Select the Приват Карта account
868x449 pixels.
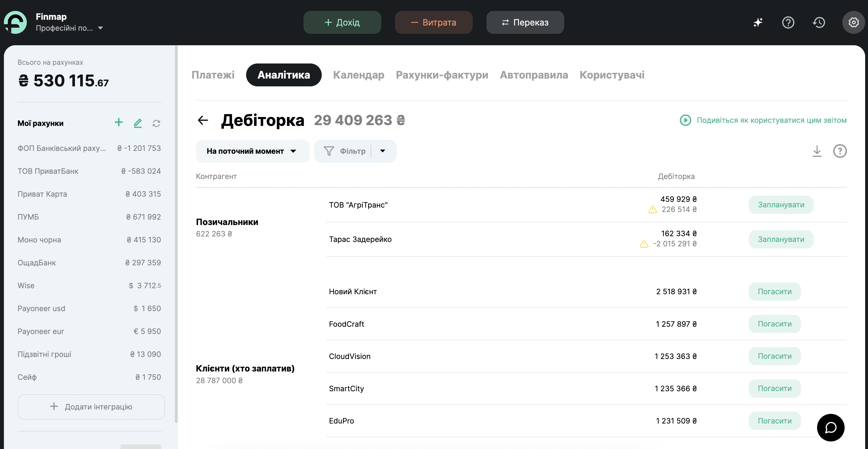tap(89, 194)
